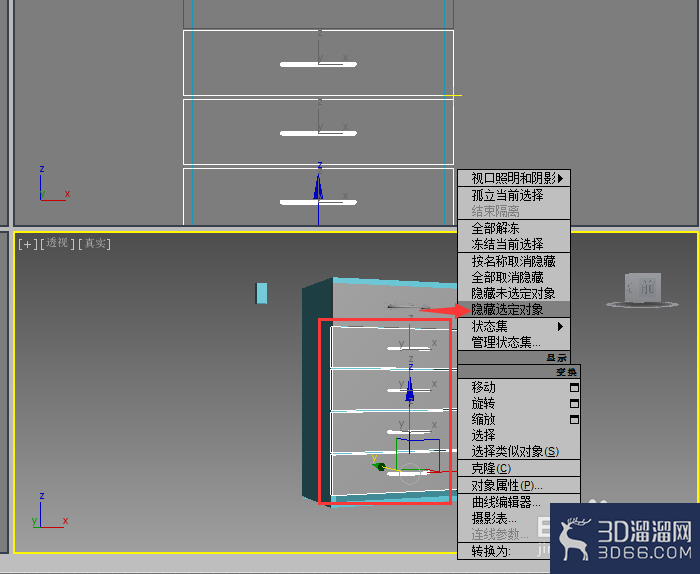Open 管理状态集... dialog
Image resolution: width=700 pixels, height=574 pixels.
point(514,342)
